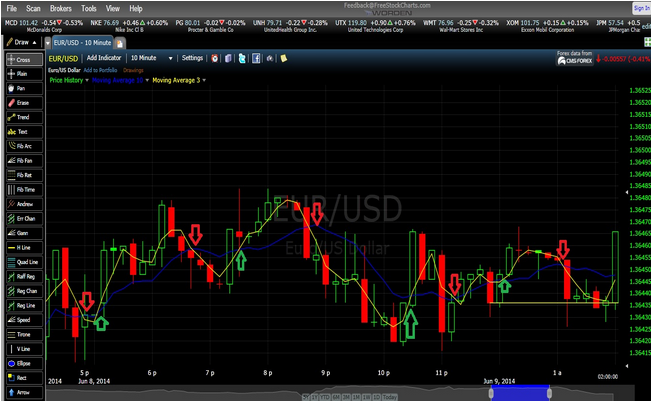Screen dimensions: 652x401
Task: Open the View menu
Action: tap(113, 8)
